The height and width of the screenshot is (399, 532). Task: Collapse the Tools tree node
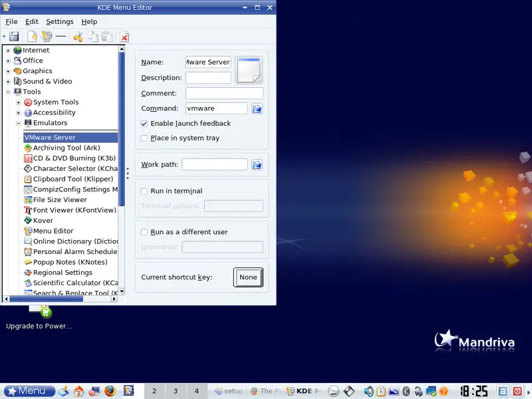tap(8, 92)
